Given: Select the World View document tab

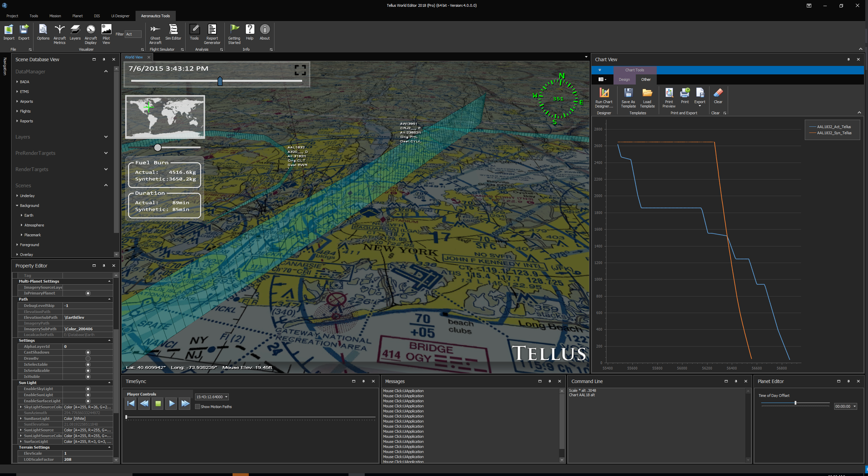Looking at the screenshot, I should point(134,57).
